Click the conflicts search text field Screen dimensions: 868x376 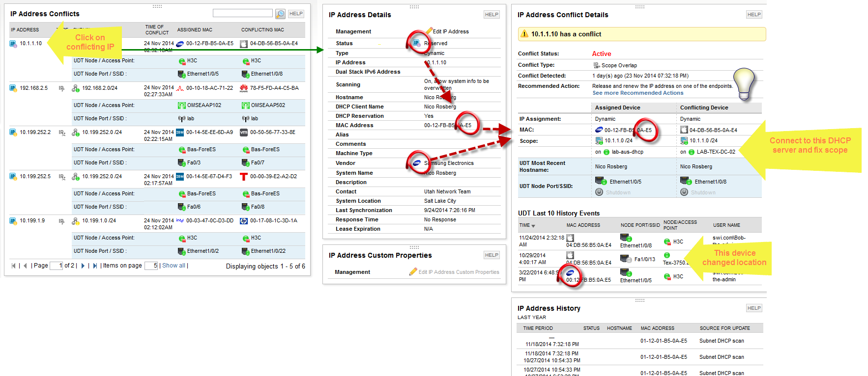point(243,13)
